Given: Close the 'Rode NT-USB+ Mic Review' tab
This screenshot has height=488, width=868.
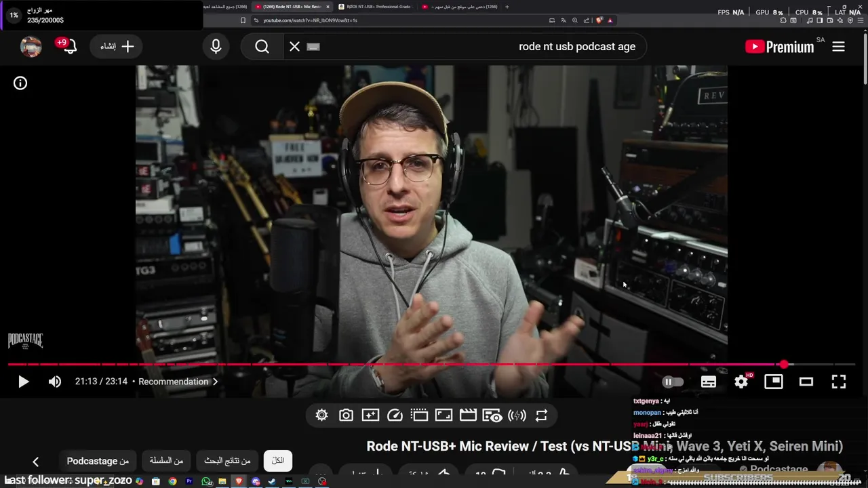Looking at the screenshot, I should [328, 7].
